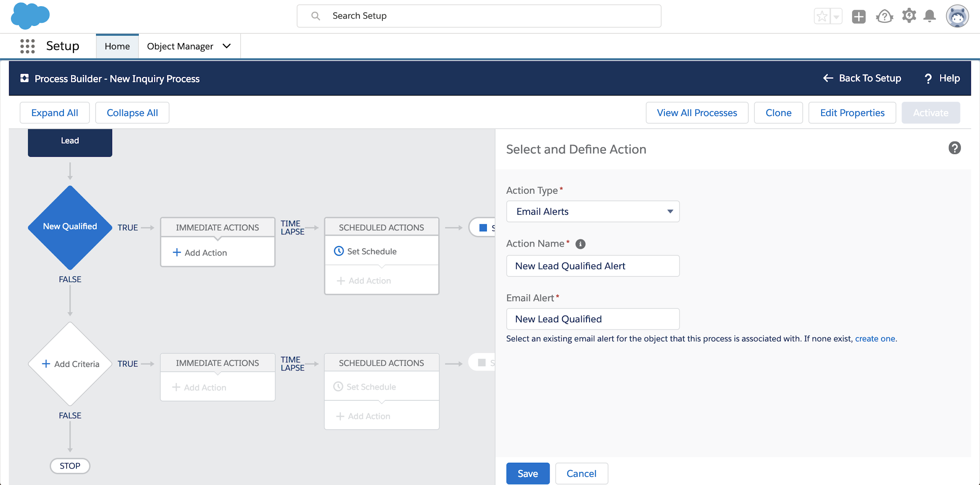Cancel the action definition
The image size is (980, 485).
click(581, 474)
